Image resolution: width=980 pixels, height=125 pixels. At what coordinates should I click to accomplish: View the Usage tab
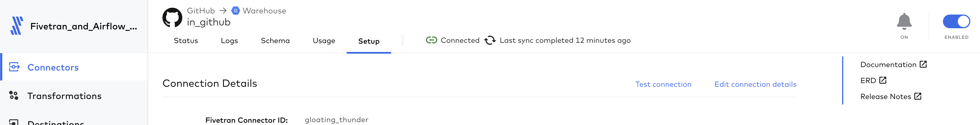coord(324,41)
